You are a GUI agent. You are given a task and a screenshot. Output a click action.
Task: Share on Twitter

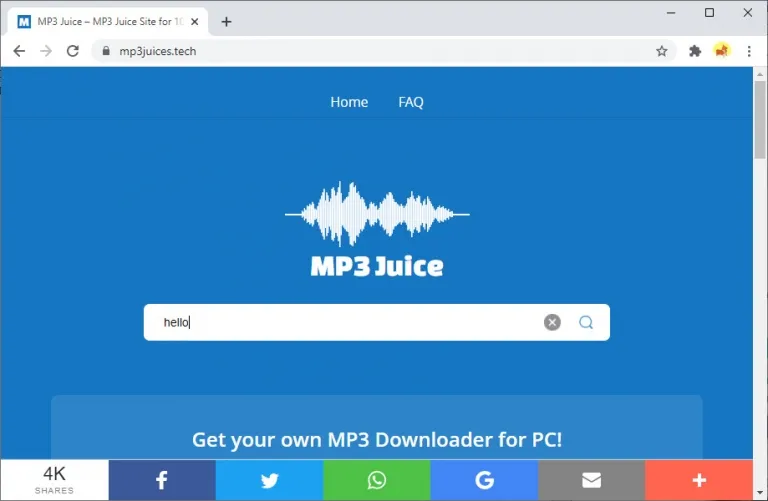click(269, 480)
